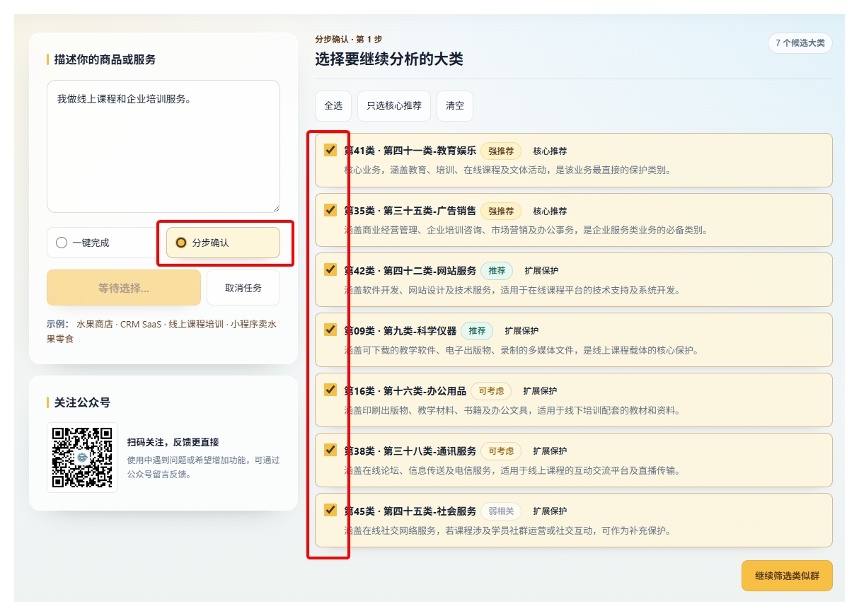Click the 第09类 description about 教学软件
Screen dimensions: 859x616
click(x=521, y=350)
